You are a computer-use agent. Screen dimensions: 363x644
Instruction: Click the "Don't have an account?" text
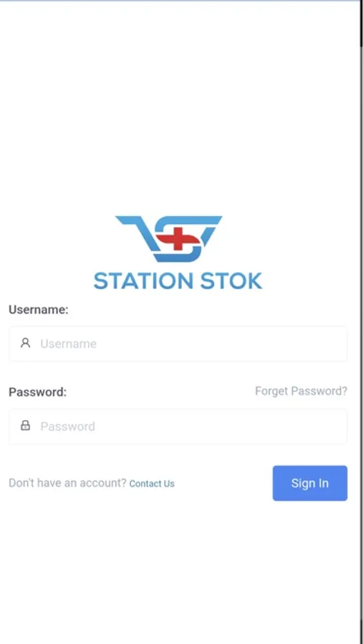(x=68, y=483)
